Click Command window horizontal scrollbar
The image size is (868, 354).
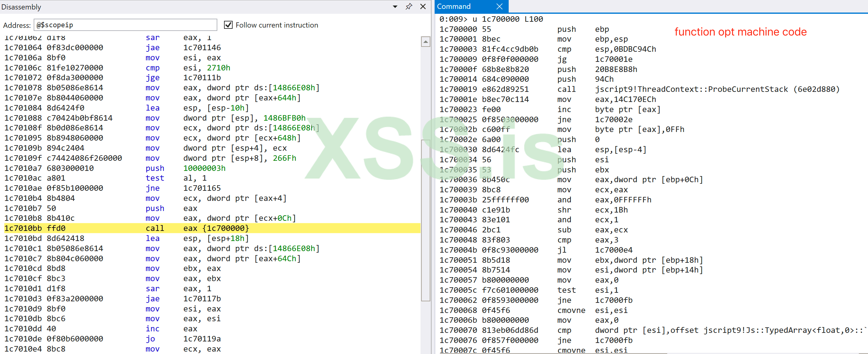tap(553, 353)
